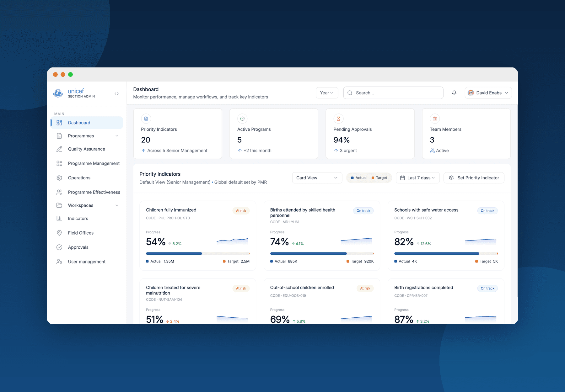Viewport: 565px width, 392px height.
Task: Click At risk badge on Out-of-school children card
Action: [365, 289]
